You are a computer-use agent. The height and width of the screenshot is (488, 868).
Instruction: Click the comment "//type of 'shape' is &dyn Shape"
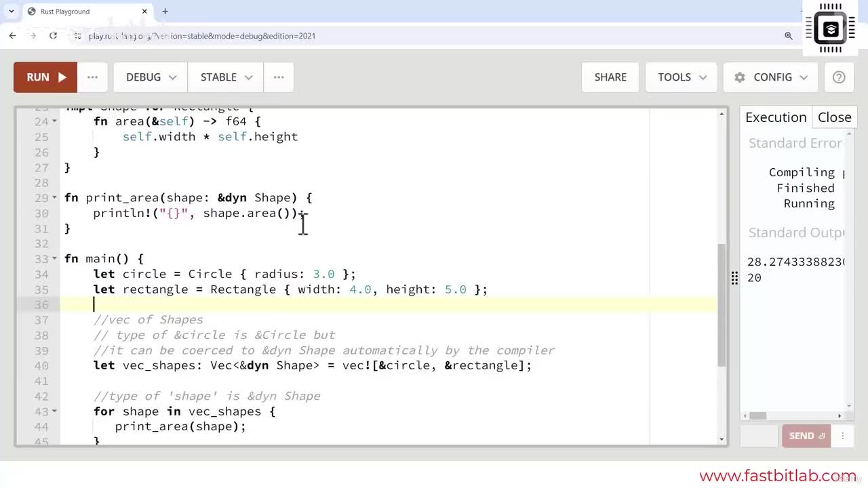click(x=207, y=396)
